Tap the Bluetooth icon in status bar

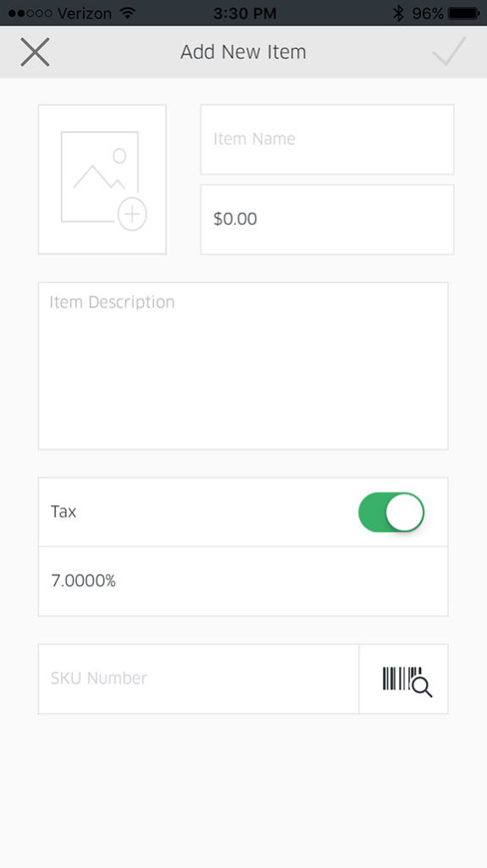[398, 13]
